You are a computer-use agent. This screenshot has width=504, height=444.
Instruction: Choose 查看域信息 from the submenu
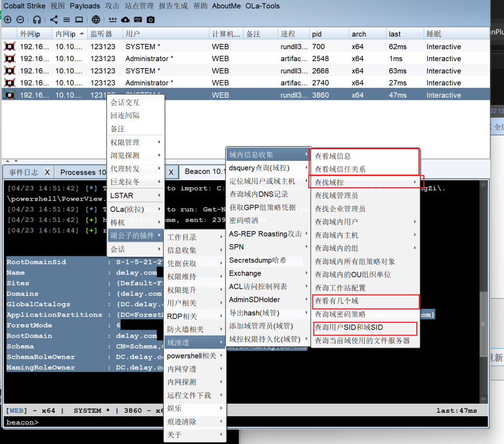click(x=333, y=156)
